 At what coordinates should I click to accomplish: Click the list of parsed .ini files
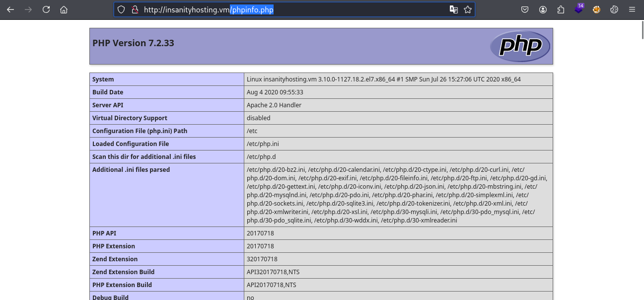397,195
